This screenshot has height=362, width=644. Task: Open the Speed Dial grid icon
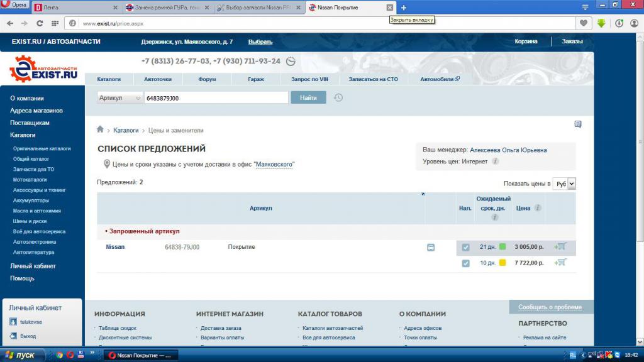[x=55, y=23]
